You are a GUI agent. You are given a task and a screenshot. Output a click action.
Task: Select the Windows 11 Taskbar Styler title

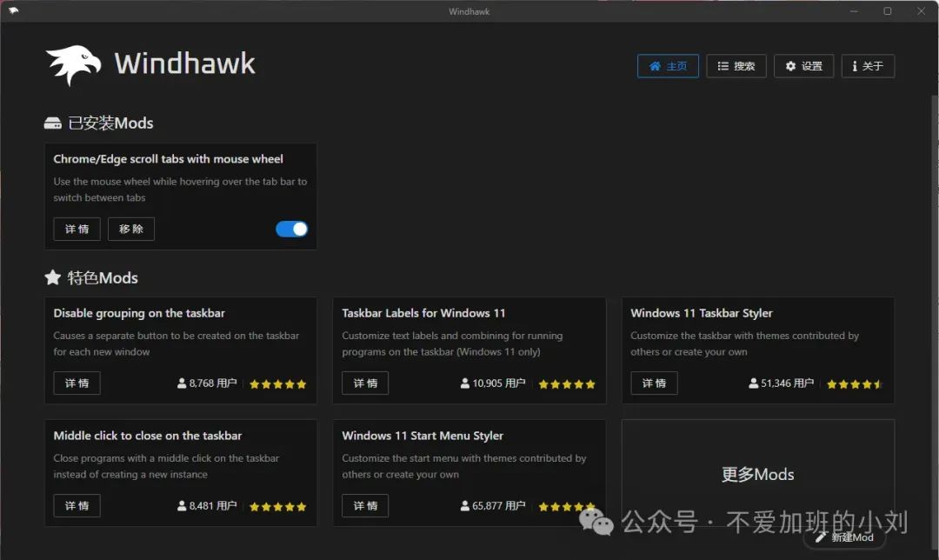click(702, 313)
